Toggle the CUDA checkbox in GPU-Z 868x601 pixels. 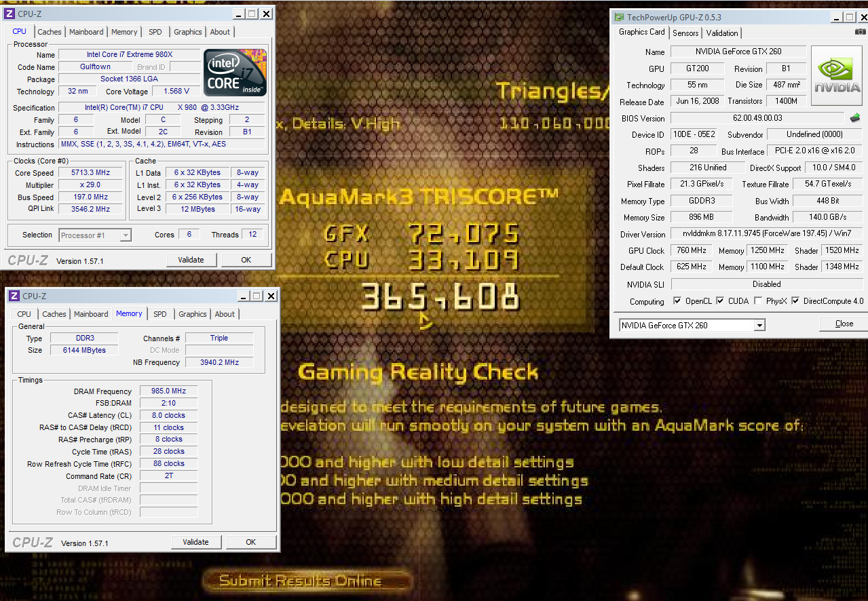coord(720,300)
